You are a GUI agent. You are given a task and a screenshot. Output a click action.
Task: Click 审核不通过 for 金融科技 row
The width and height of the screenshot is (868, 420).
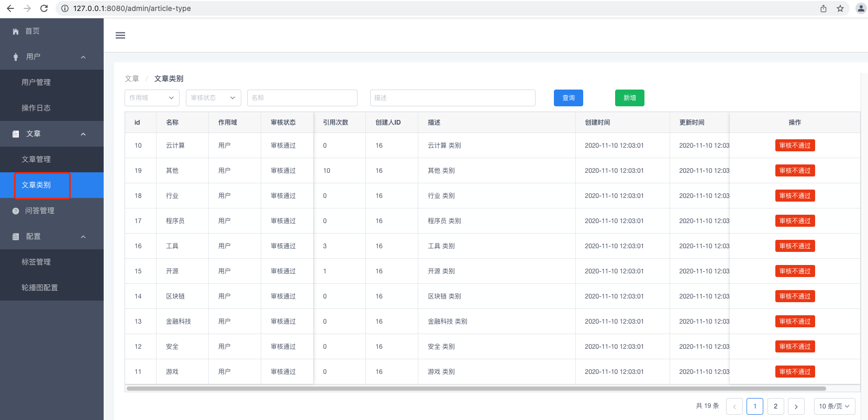pos(795,322)
